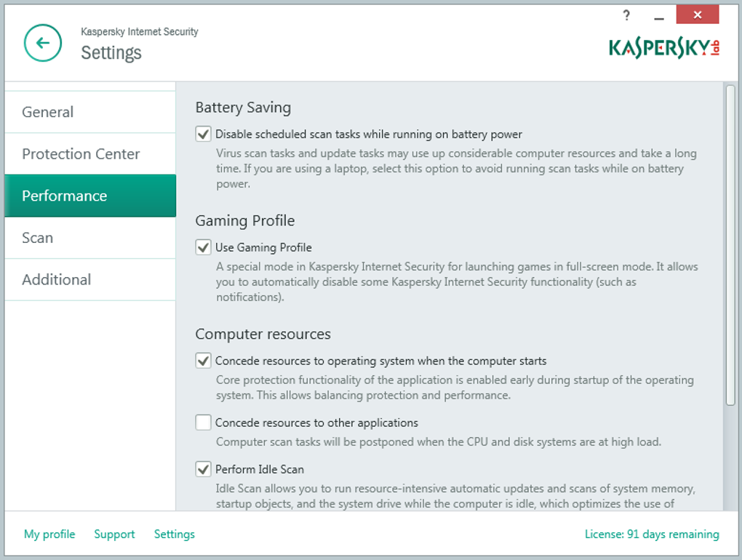Enable Concede resources to other applications
This screenshot has height=560, width=742.
click(x=204, y=423)
